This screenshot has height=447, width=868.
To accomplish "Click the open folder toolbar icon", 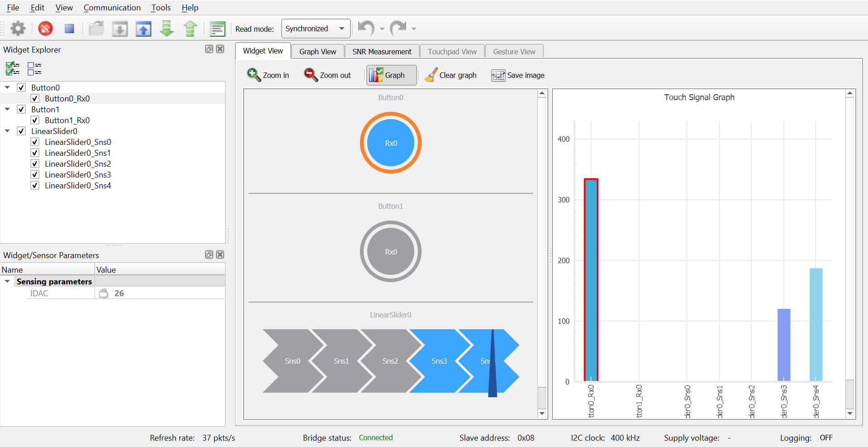I will [96, 29].
